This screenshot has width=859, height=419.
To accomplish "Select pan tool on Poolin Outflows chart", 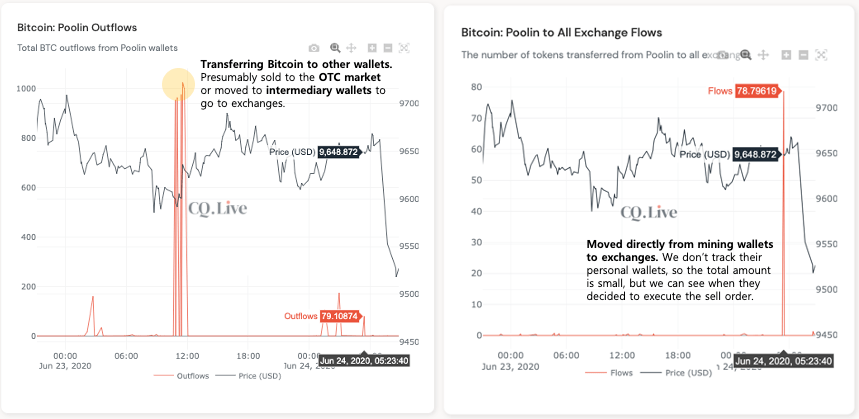I will tap(351, 48).
